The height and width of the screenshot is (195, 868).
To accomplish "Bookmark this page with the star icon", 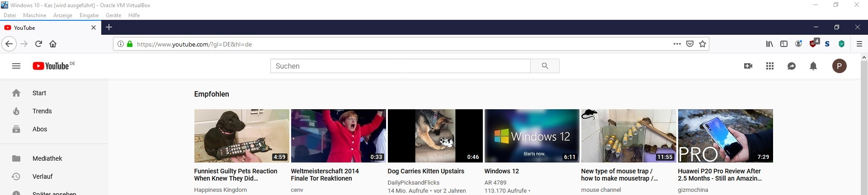I will (703, 44).
